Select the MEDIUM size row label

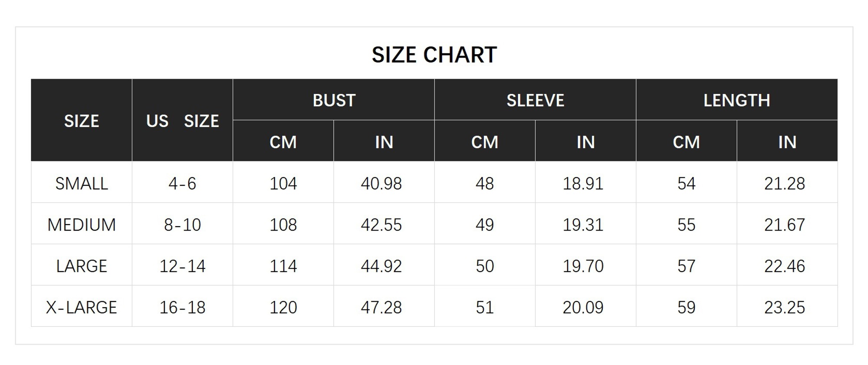[x=82, y=225]
